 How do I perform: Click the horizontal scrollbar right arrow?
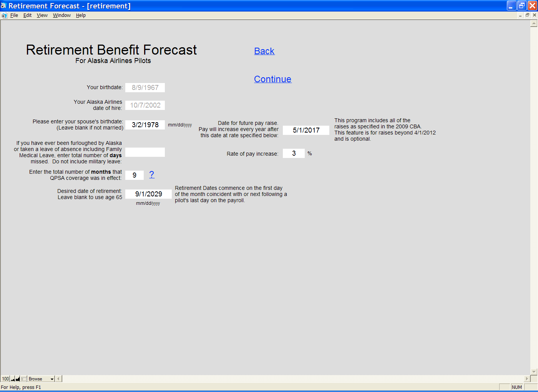[x=527, y=379]
